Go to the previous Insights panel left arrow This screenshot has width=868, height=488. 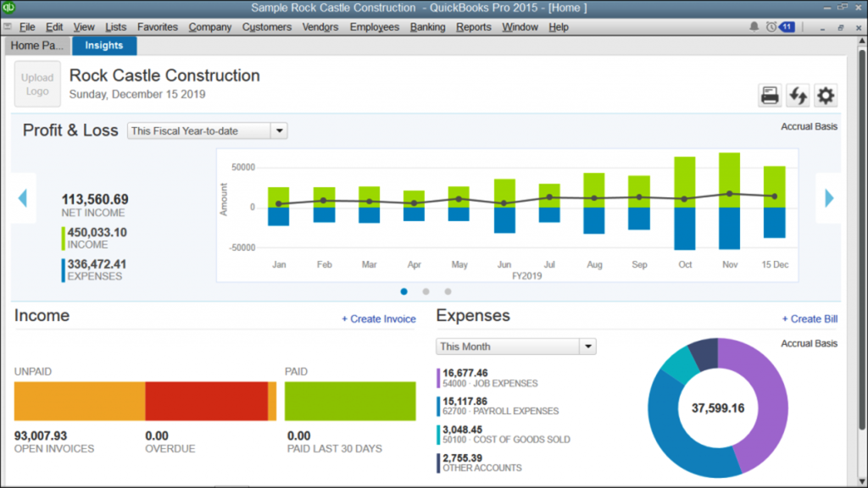tap(23, 198)
